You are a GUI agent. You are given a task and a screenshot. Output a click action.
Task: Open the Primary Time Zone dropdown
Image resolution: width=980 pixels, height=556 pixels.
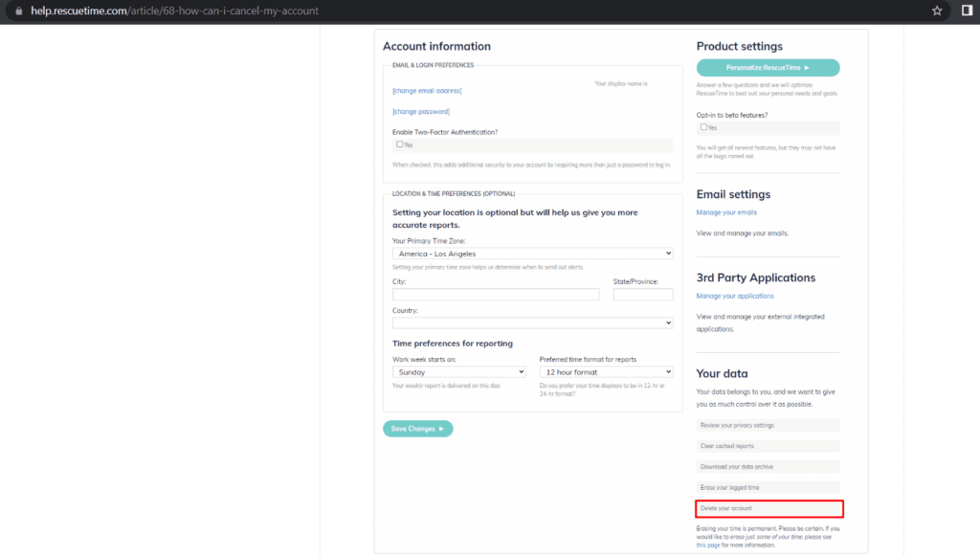(x=532, y=254)
